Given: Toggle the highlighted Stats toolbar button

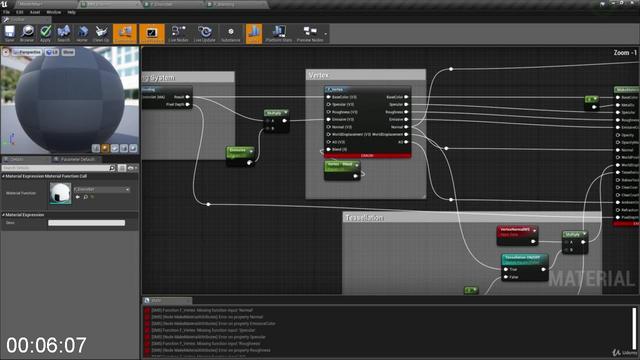Looking at the screenshot, I should pos(253,33).
